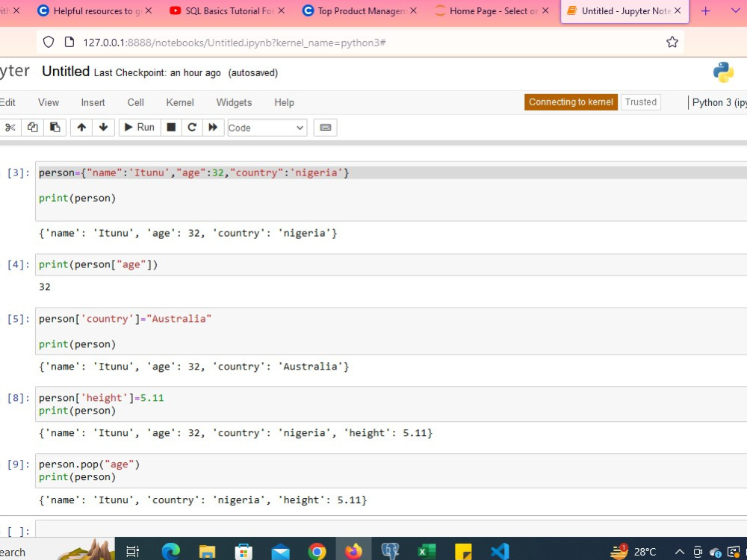List all tabs with the chevron
The width and height of the screenshot is (747, 560).
(x=735, y=10)
